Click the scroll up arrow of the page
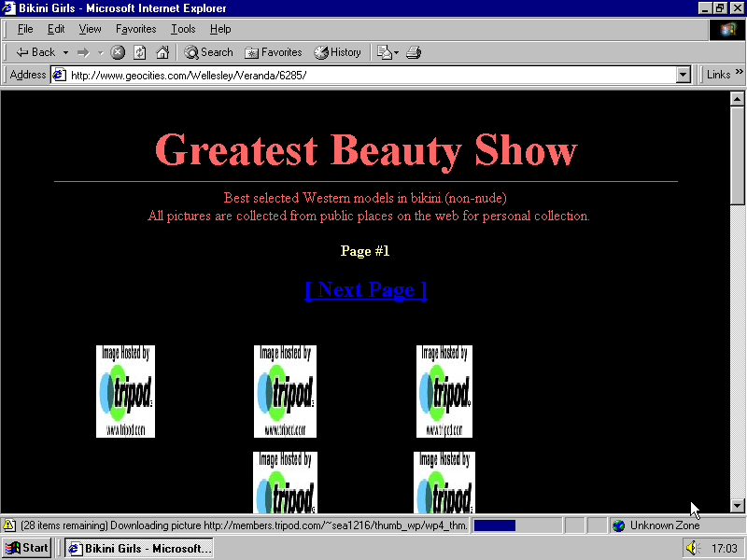This screenshot has height=560, width=747. point(737,99)
